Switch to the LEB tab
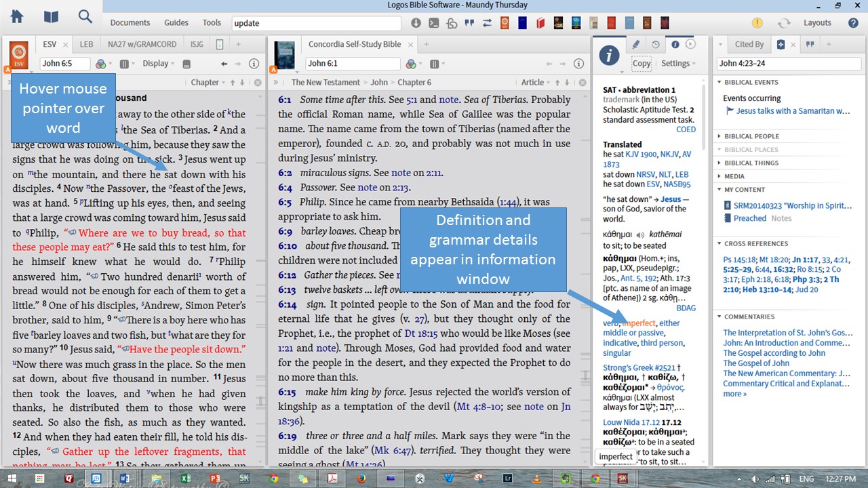868x488 pixels. [x=86, y=44]
